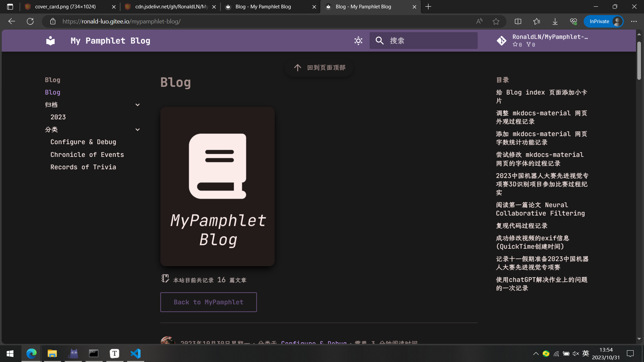Open browser Settings and more menu
Image resolution: width=644 pixels, height=362 pixels.
(x=634, y=21)
